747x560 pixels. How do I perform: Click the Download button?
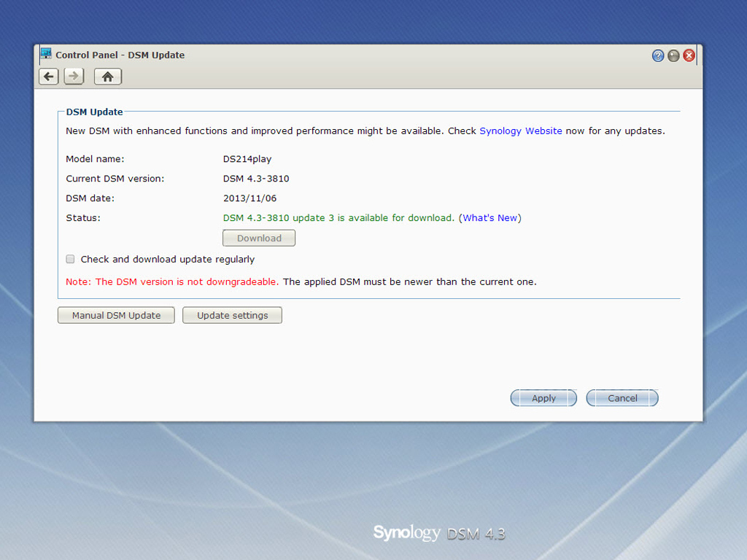point(259,238)
